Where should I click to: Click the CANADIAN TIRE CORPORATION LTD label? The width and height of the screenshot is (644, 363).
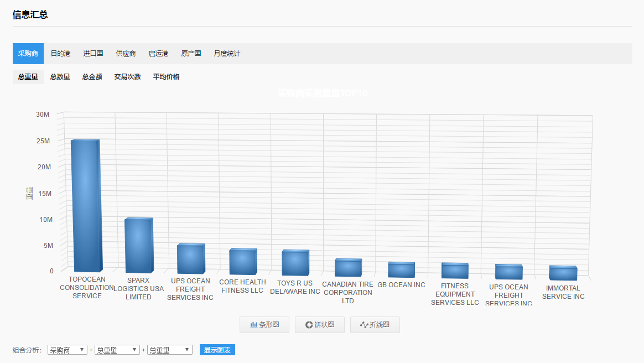point(348,292)
